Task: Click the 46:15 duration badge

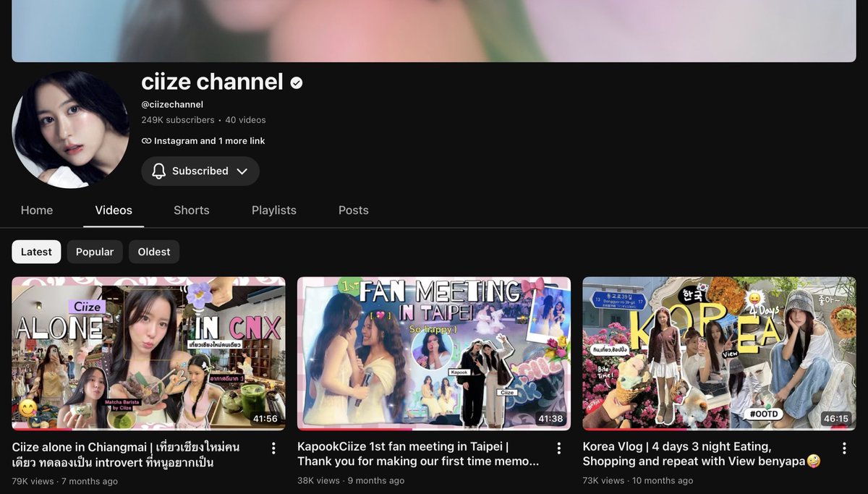Action: click(835, 419)
